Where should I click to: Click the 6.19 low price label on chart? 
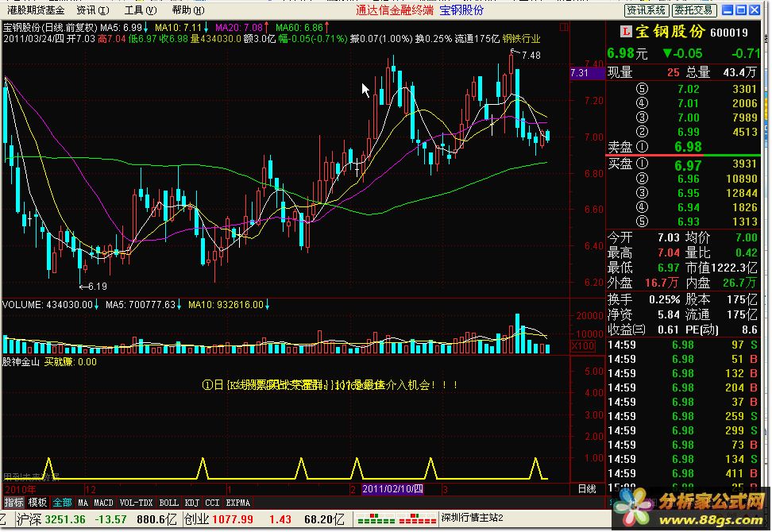[x=98, y=286]
